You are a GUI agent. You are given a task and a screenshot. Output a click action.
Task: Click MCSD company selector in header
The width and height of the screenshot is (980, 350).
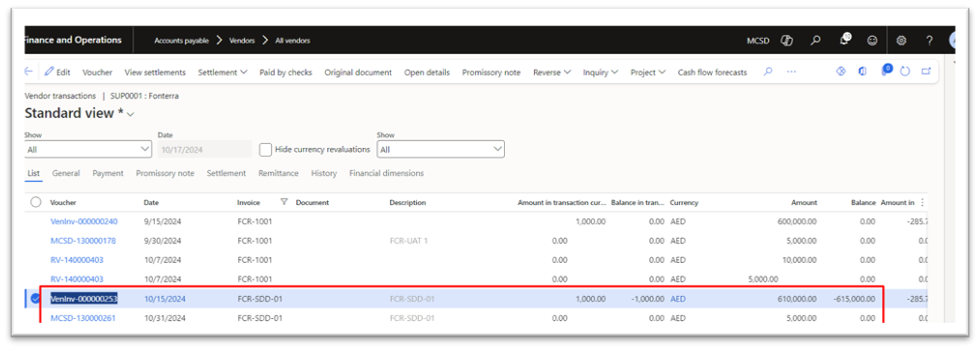click(758, 41)
